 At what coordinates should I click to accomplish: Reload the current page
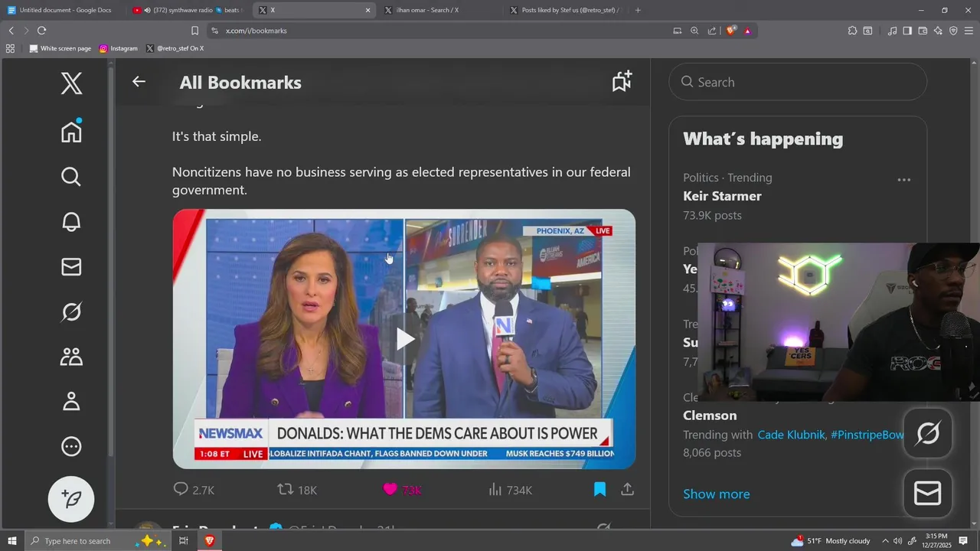coord(41,31)
